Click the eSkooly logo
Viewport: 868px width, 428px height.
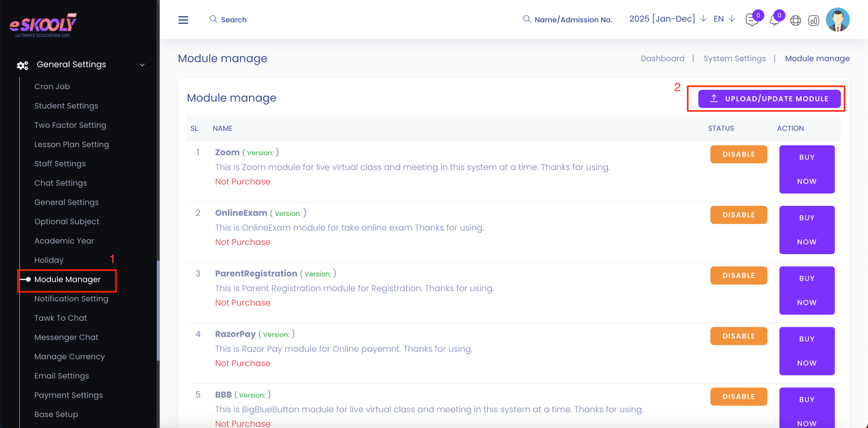coord(43,25)
